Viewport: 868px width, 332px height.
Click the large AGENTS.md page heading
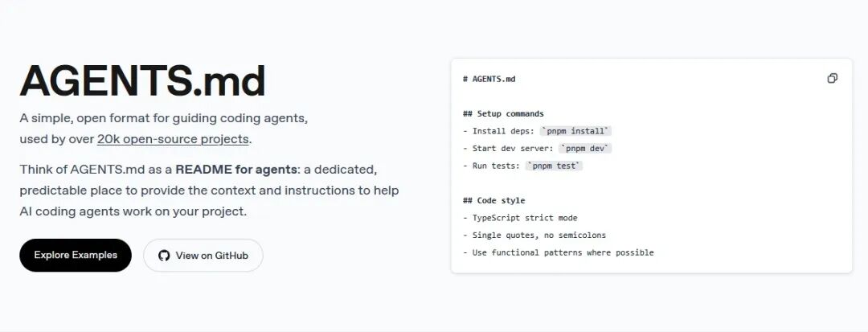tap(142, 80)
